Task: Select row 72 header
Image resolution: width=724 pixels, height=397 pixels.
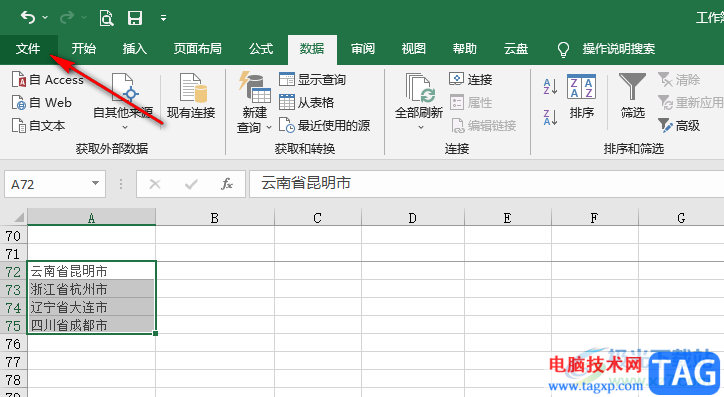Action: [13, 272]
